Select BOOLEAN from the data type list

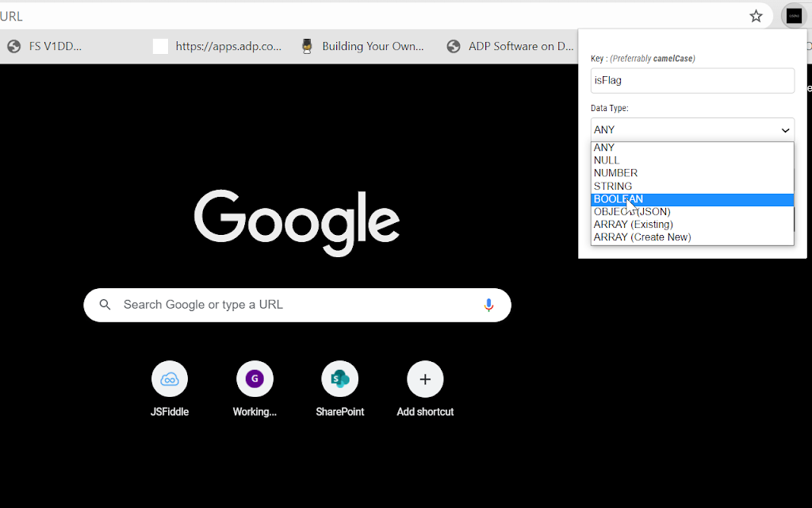692,199
